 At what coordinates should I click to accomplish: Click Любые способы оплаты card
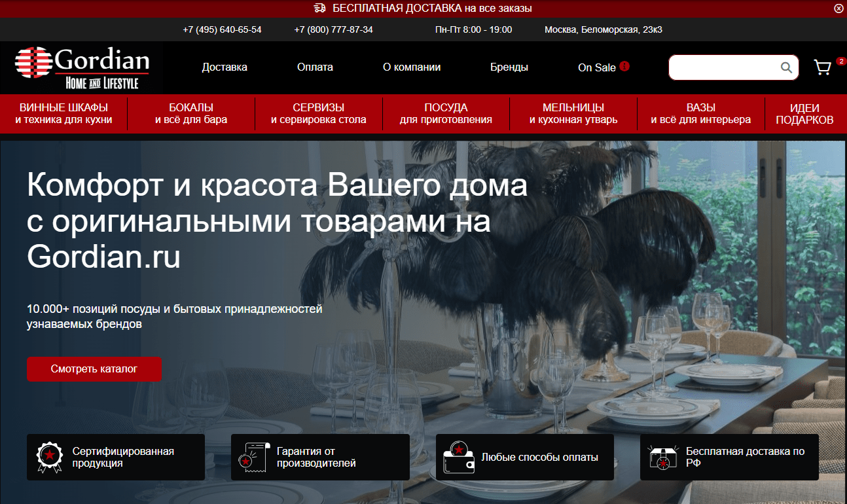coord(525,457)
